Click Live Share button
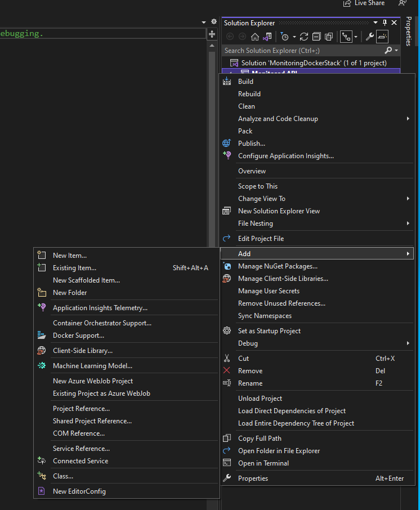This screenshot has width=420, height=510. 364,3
